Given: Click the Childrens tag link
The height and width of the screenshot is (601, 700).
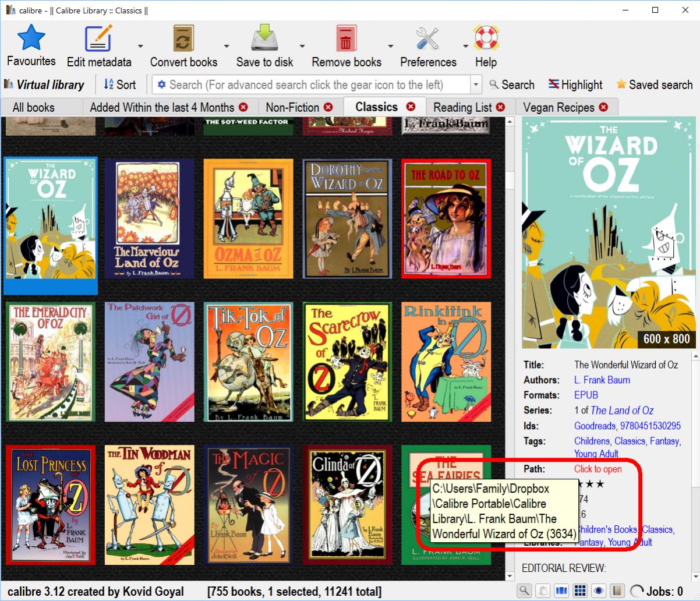Looking at the screenshot, I should [x=592, y=441].
